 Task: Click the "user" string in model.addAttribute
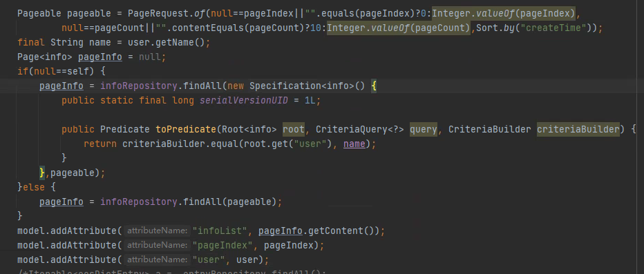coord(209,260)
